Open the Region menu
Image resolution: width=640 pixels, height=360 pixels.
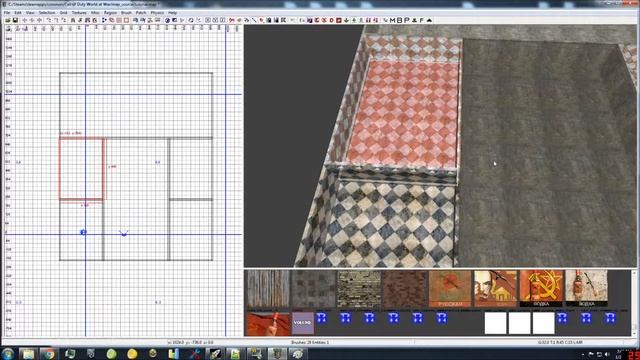pyautogui.click(x=110, y=13)
